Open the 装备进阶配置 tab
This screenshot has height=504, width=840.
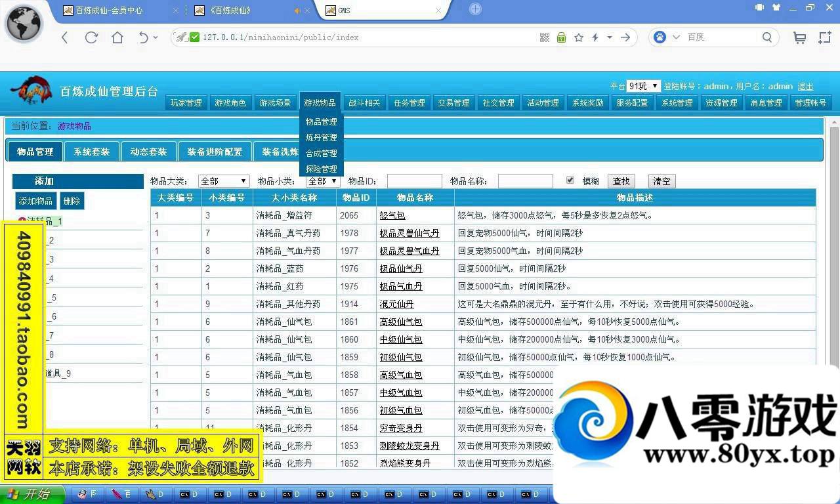coord(215,152)
